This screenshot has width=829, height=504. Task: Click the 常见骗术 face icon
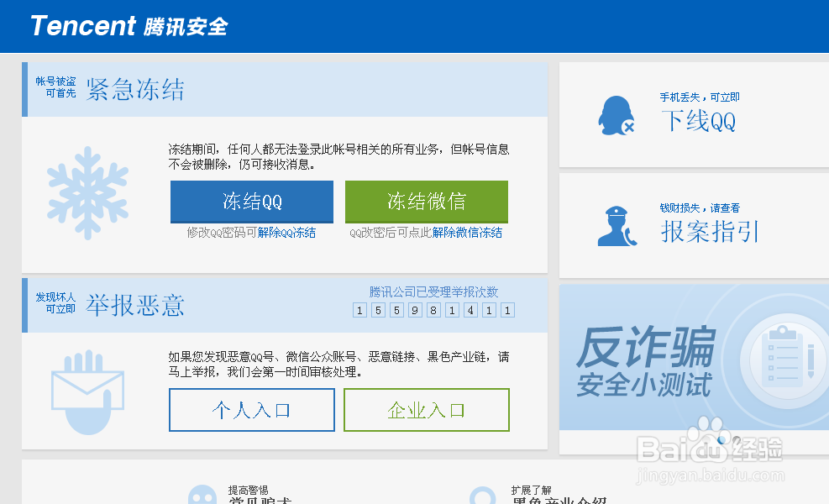pyautogui.click(x=202, y=496)
